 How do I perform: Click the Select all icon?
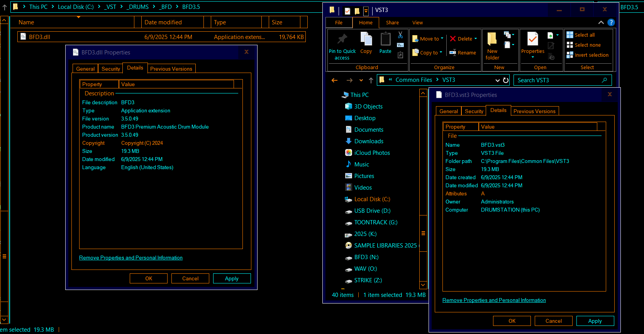570,35
